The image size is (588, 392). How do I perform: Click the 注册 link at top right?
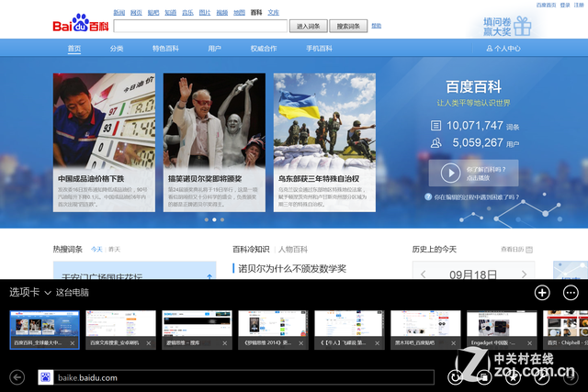click(579, 5)
